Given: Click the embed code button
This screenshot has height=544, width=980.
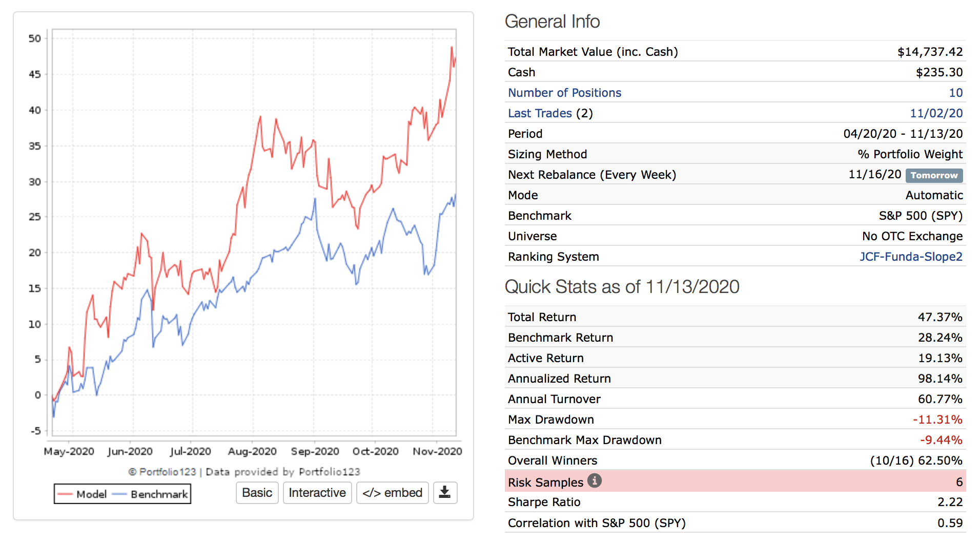Looking at the screenshot, I should coord(392,493).
